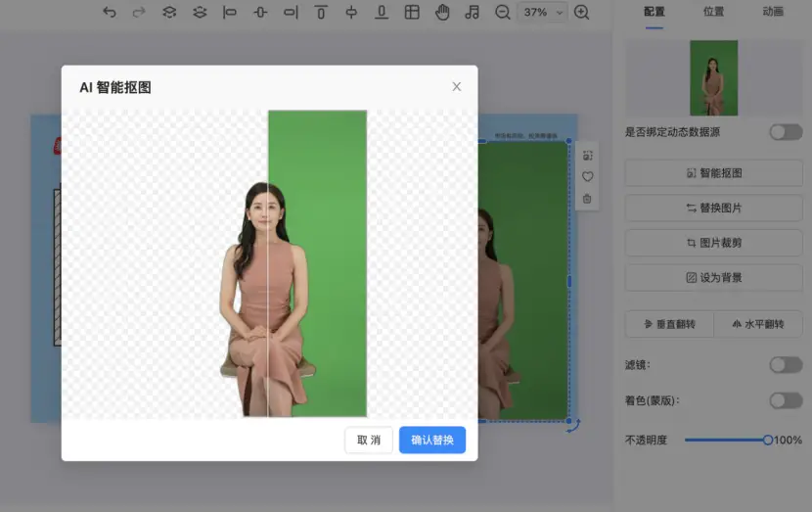The width and height of the screenshot is (812, 512).
Task: Click the align left edges icon
Action: (230, 13)
